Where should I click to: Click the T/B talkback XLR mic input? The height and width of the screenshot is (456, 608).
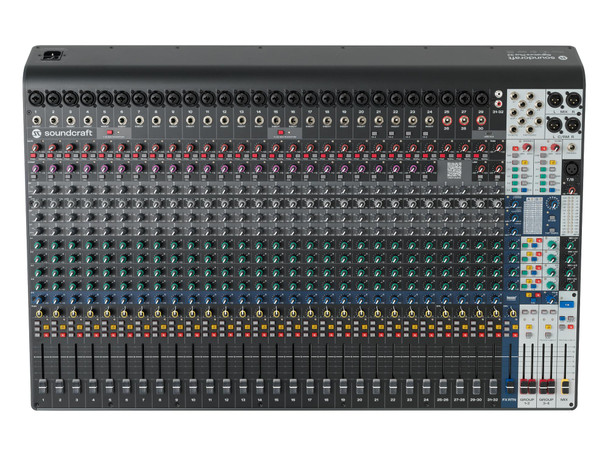(x=572, y=169)
